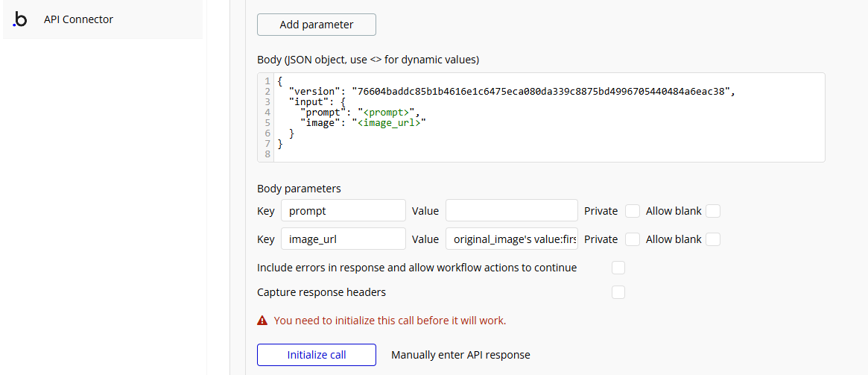Mark image_url parameter as Private

pos(633,239)
